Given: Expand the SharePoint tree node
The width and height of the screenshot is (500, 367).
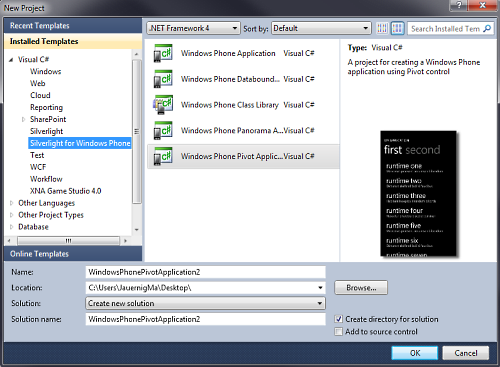Looking at the screenshot, I should click(x=23, y=119).
